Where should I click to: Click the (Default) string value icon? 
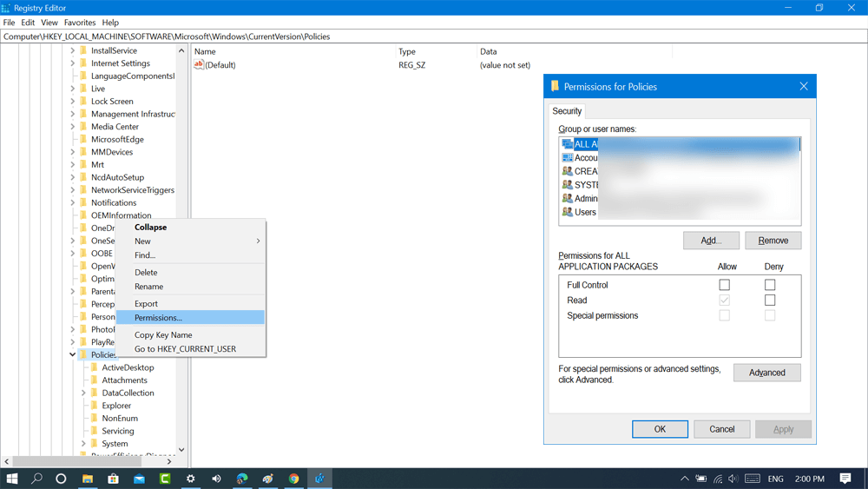tap(198, 65)
